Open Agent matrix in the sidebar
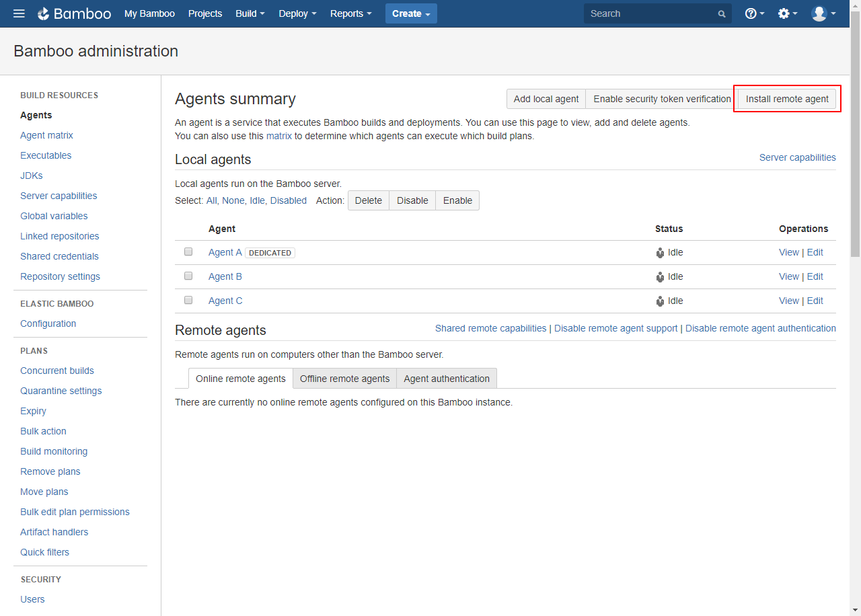Viewport: 861px width, 616px height. 46,135
